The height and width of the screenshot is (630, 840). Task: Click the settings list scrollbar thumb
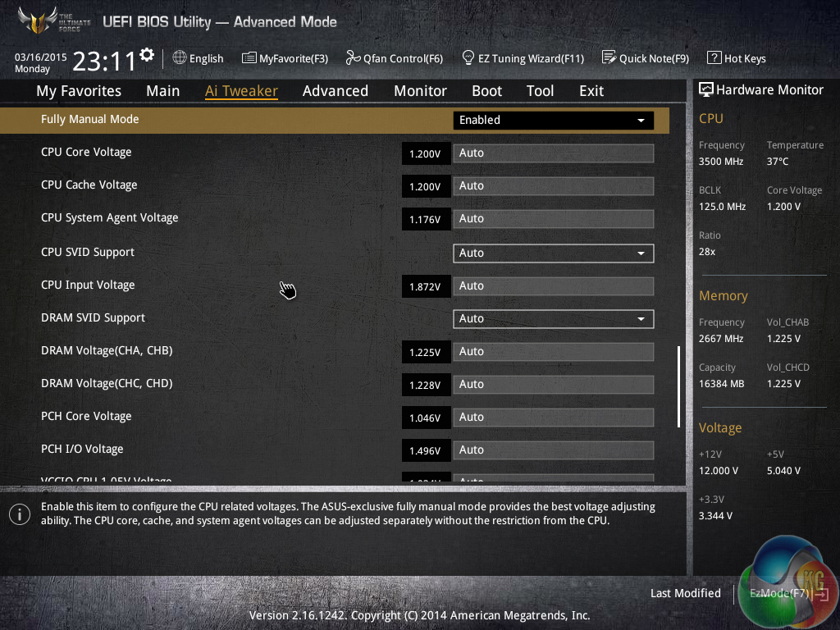point(678,387)
